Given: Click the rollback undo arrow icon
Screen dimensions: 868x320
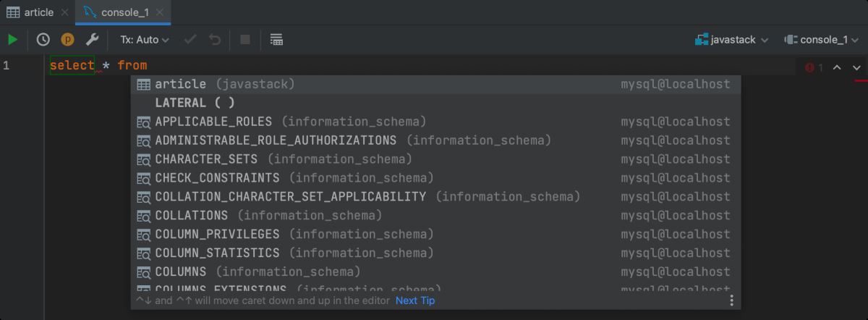Looking at the screenshot, I should [x=215, y=40].
